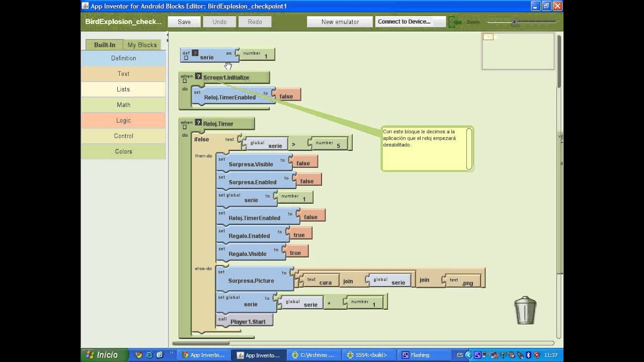Switch to the Built-In tab
This screenshot has width=644, height=362.
pyautogui.click(x=105, y=45)
